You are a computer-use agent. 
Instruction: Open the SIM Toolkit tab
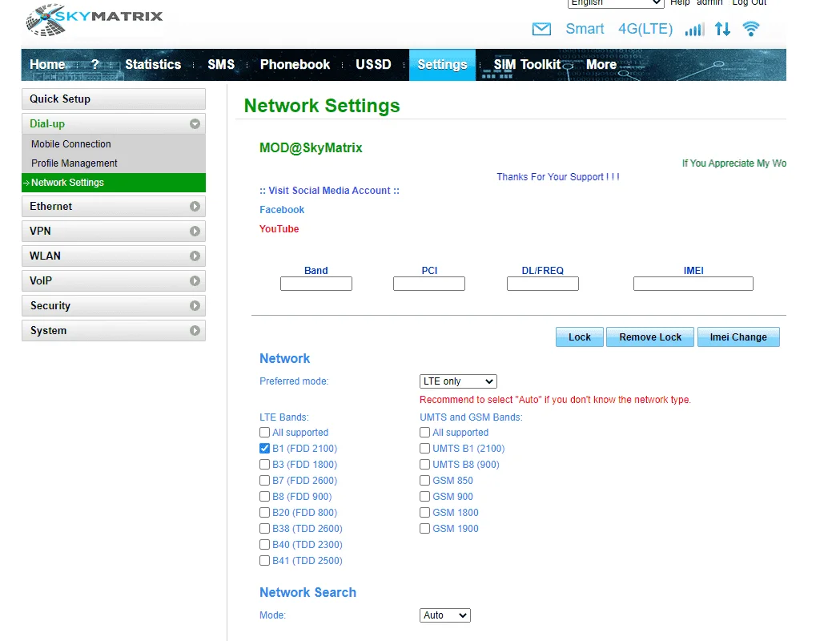coord(527,65)
